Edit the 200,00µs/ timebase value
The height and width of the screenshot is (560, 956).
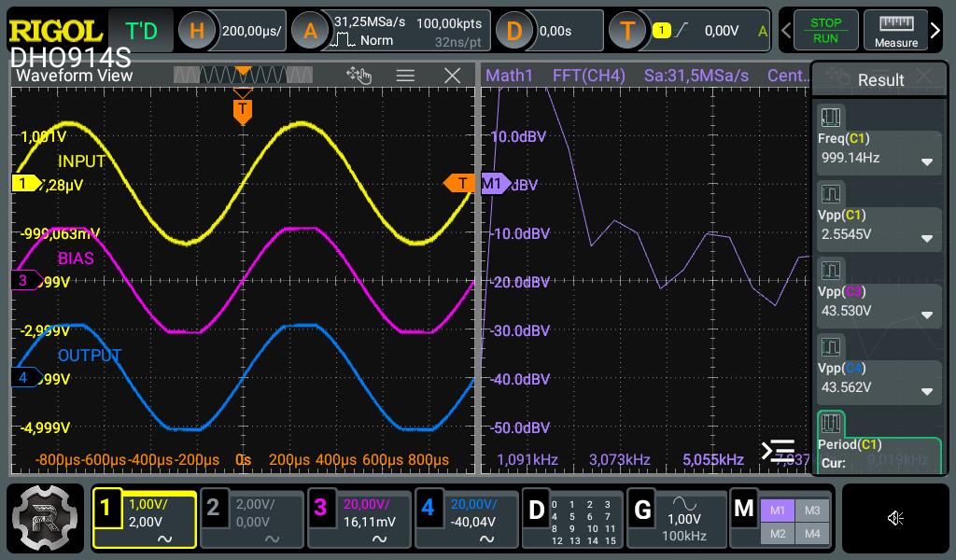[251, 31]
